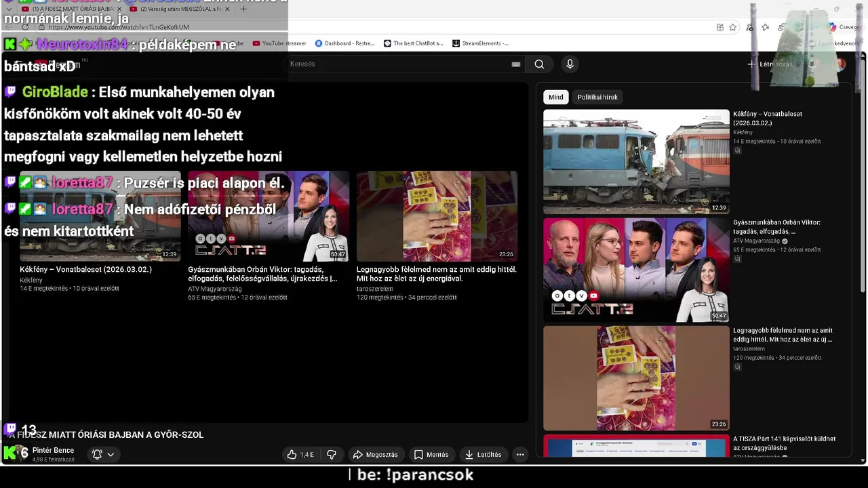Start voice search with microphone icon

tap(570, 64)
